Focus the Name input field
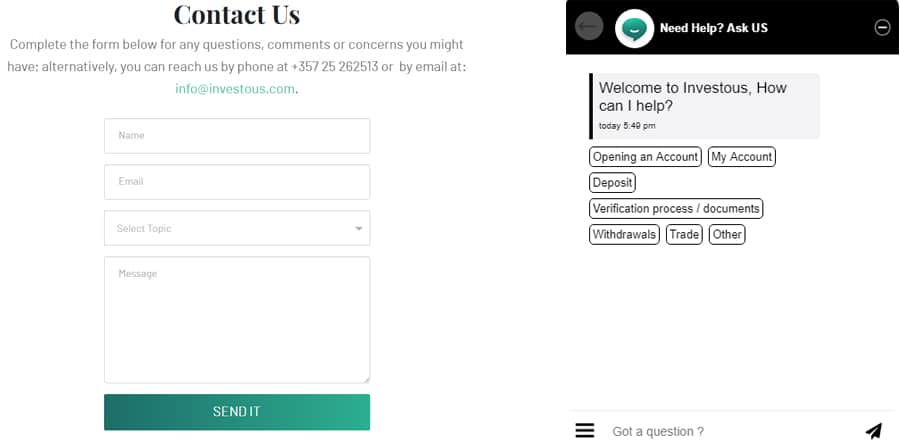The height and width of the screenshot is (446, 900). tap(237, 136)
